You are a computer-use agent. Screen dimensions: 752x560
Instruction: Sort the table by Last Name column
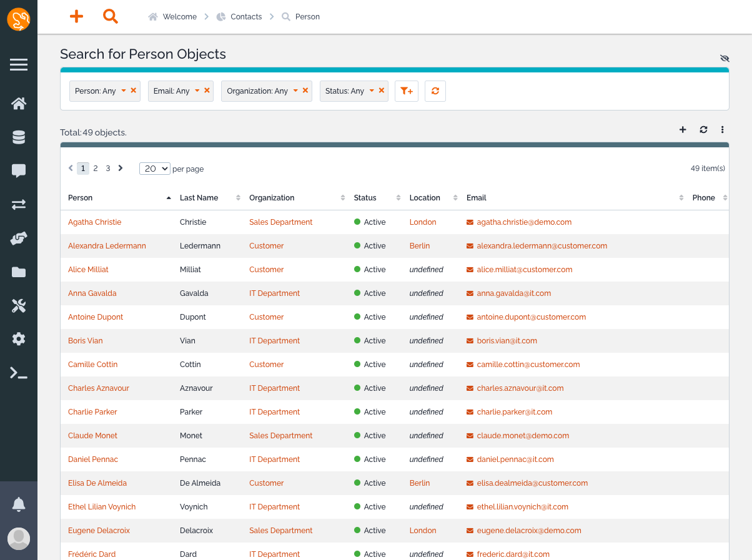[x=210, y=198]
